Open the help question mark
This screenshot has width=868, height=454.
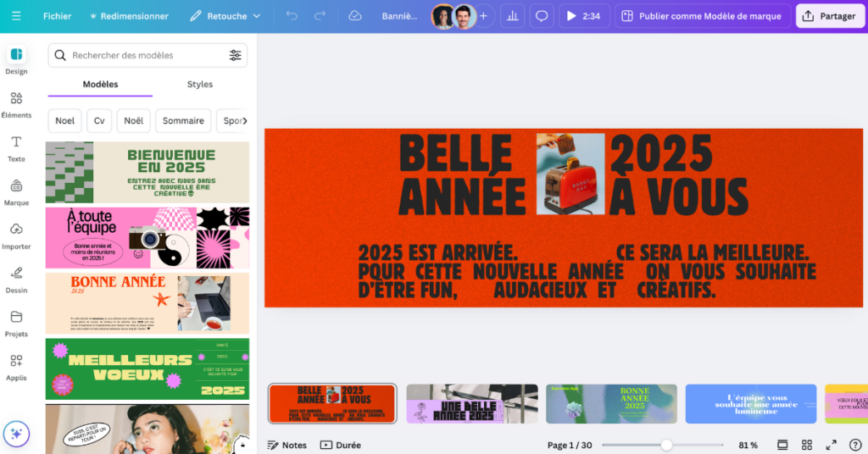coord(855,446)
